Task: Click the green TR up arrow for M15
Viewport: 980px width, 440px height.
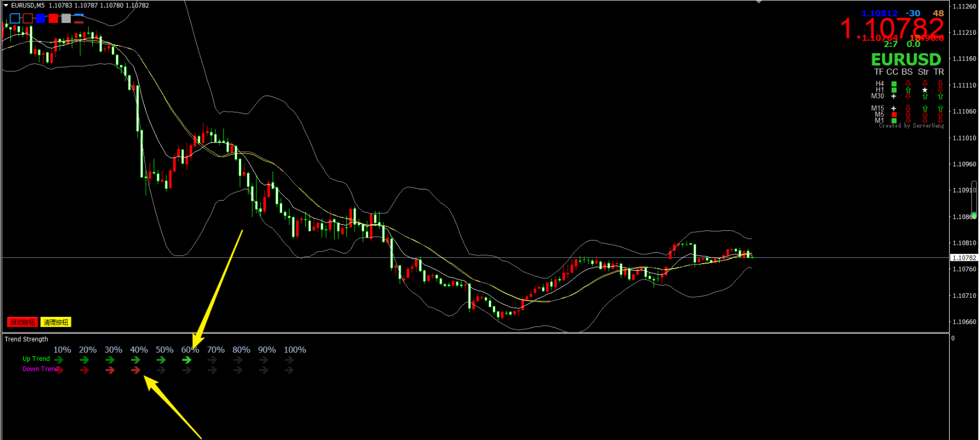Action: point(940,108)
